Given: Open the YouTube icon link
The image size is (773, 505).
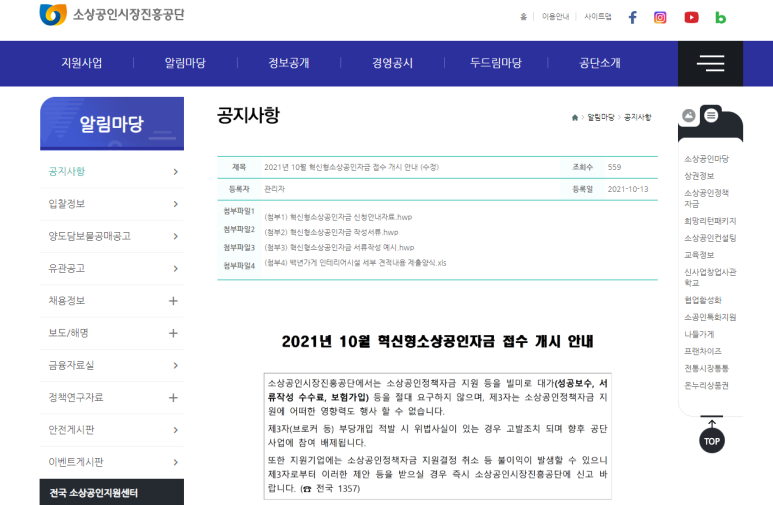Looking at the screenshot, I should point(691,18).
